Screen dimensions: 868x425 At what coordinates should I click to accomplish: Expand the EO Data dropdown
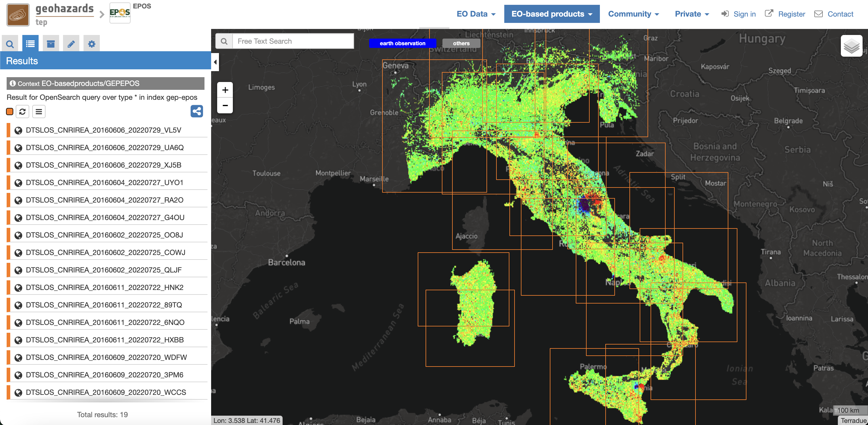476,14
